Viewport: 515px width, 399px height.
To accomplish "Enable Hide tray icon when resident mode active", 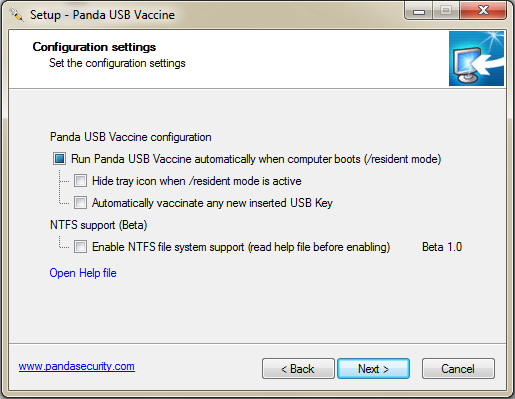I will pyautogui.click(x=80, y=181).
